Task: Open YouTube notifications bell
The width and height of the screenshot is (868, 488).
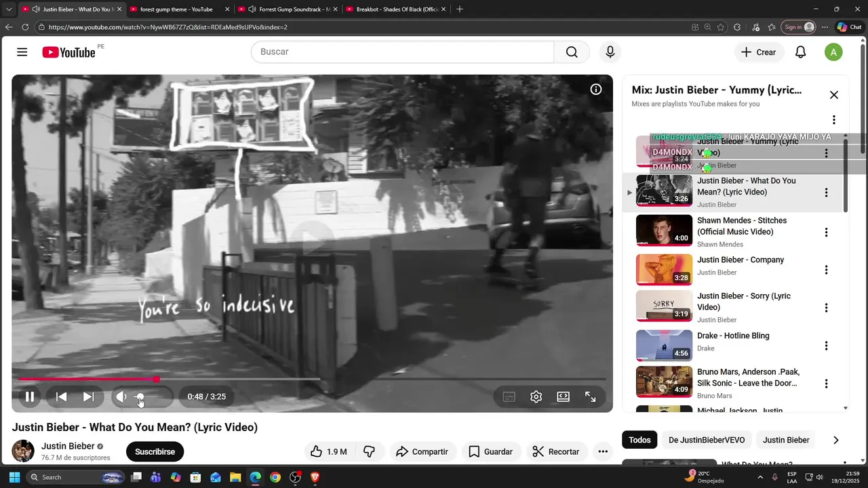Action: [x=801, y=52]
